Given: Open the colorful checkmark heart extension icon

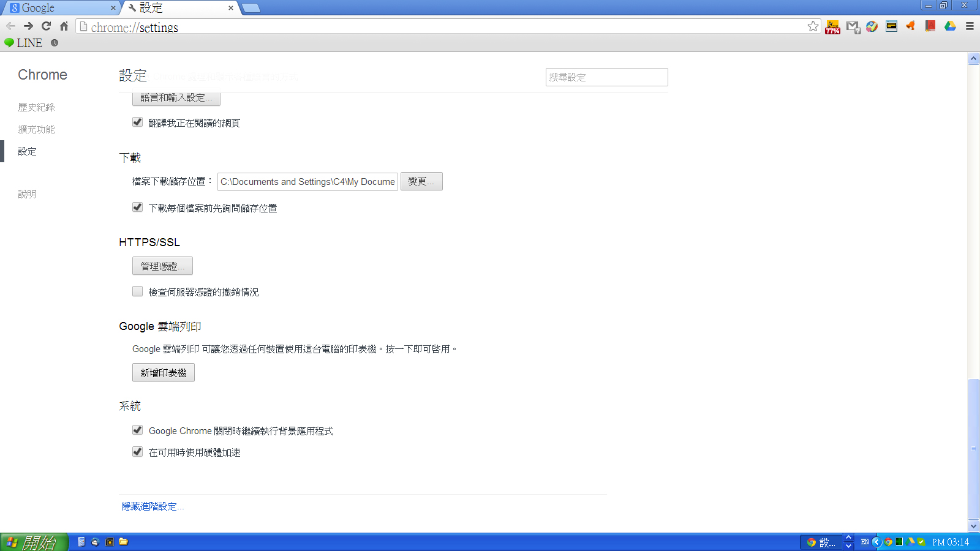Looking at the screenshot, I should tap(872, 26).
